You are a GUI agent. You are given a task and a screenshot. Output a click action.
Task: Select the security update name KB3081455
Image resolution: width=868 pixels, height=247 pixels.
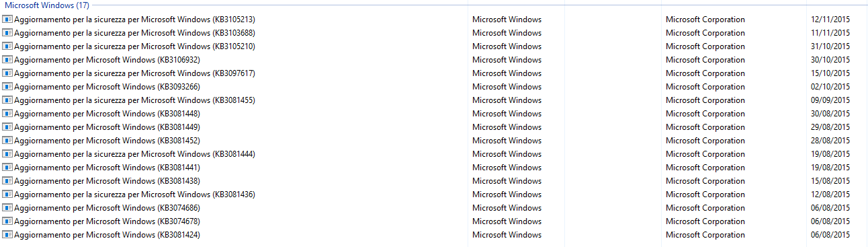(x=134, y=100)
